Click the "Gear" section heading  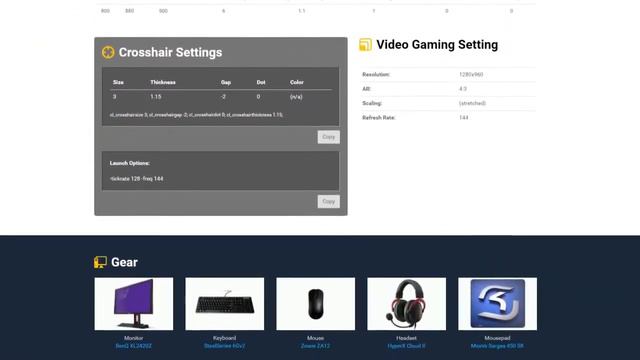click(124, 262)
